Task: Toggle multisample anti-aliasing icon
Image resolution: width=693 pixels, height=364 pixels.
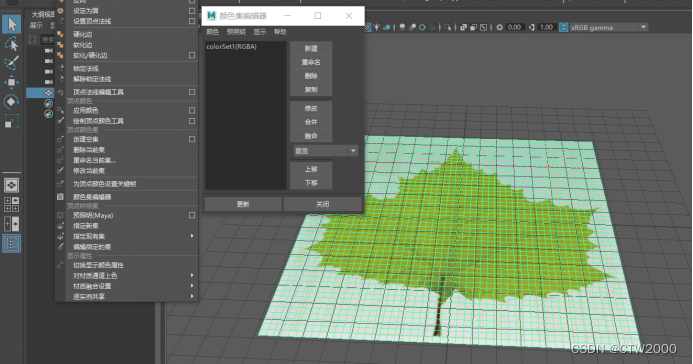Action: click(422, 27)
